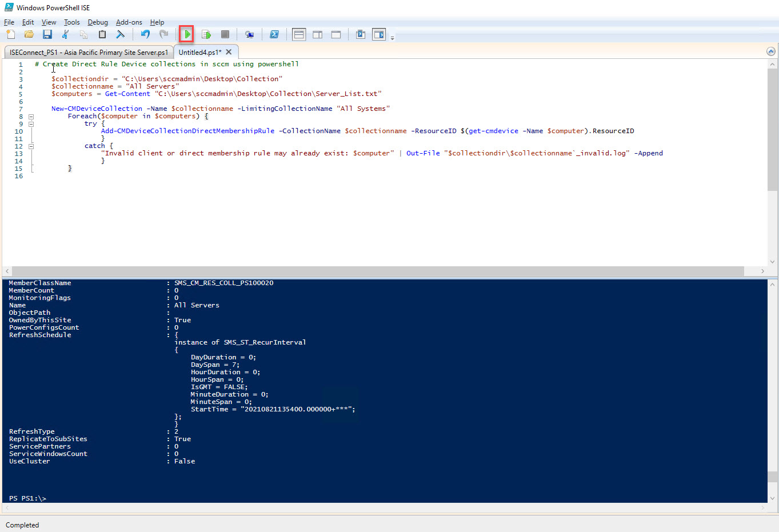This screenshot has width=779, height=532.
Task: Click the Run Selection icon
Action: tap(206, 35)
